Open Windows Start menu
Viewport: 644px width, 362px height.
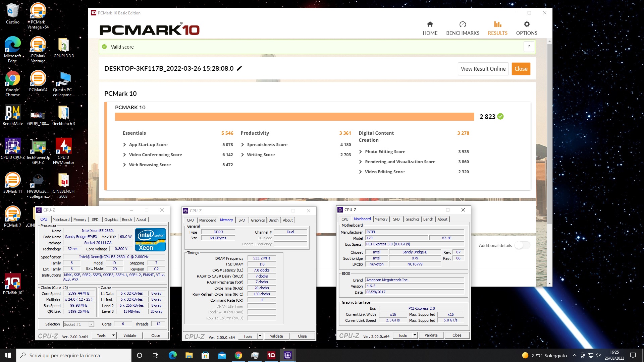click(8, 355)
